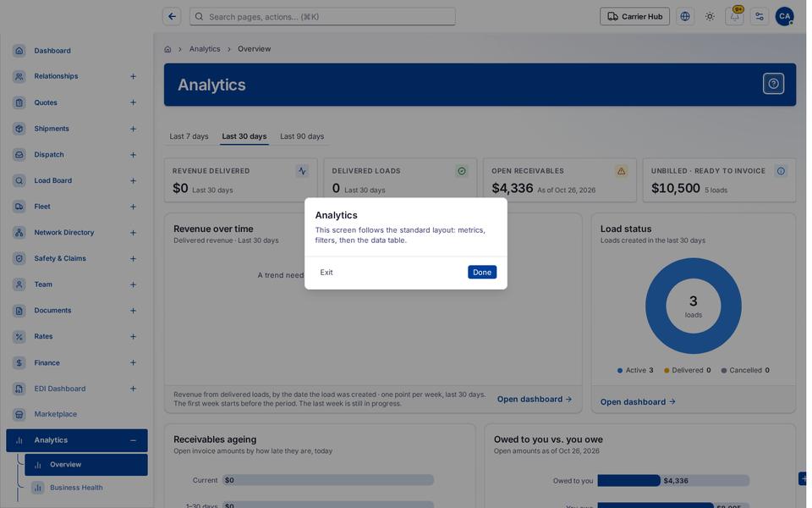
Task: Focus the search pages and actions field
Action: [322, 17]
